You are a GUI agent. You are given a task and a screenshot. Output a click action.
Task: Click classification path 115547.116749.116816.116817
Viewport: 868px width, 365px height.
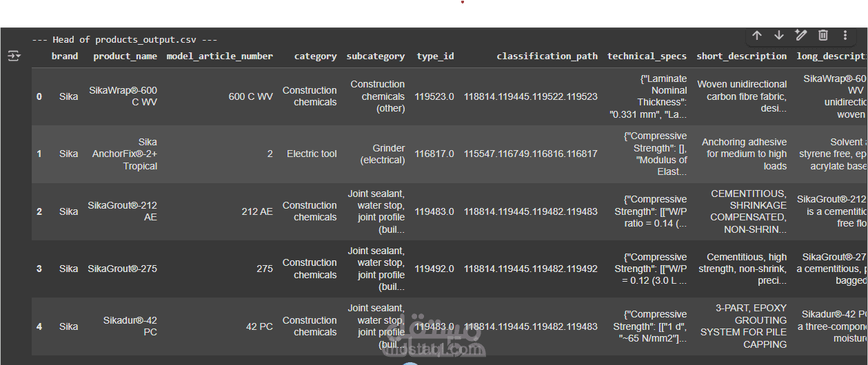coord(531,154)
